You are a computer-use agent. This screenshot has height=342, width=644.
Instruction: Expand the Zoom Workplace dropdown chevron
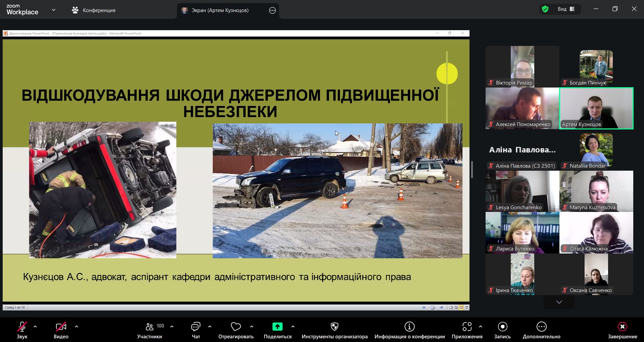(54, 10)
